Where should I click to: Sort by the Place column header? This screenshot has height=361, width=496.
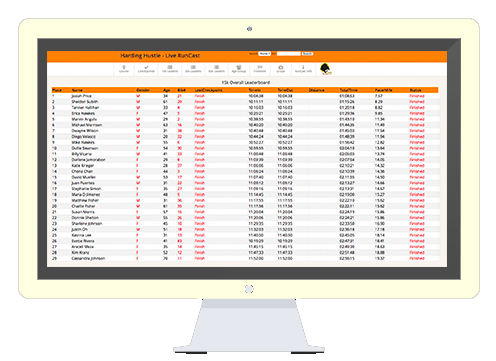coord(57,90)
